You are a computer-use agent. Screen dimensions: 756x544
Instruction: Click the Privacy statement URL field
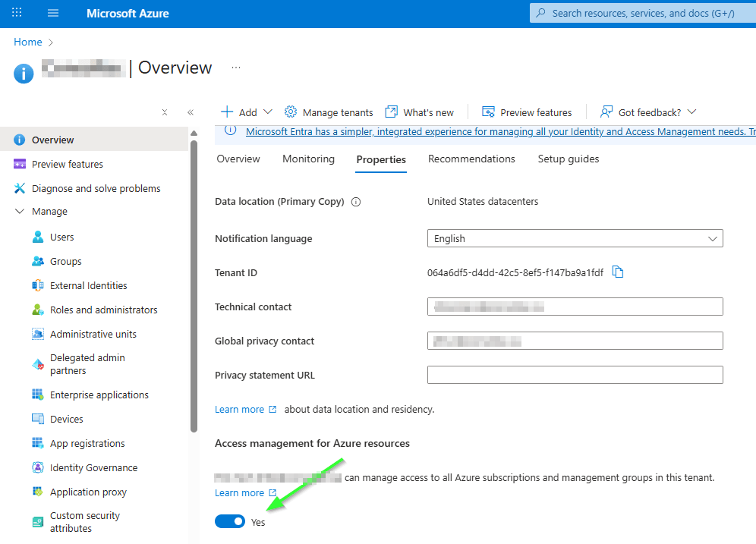575,375
